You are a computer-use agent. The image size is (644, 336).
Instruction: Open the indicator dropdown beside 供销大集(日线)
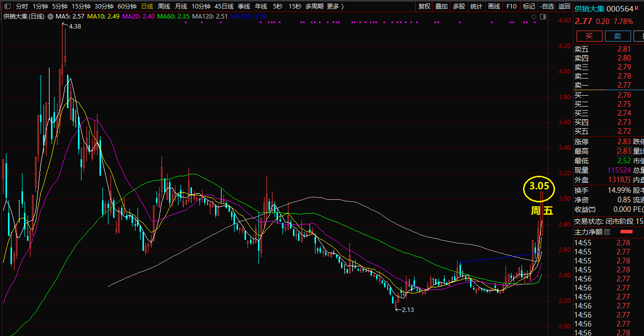point(50,17)
